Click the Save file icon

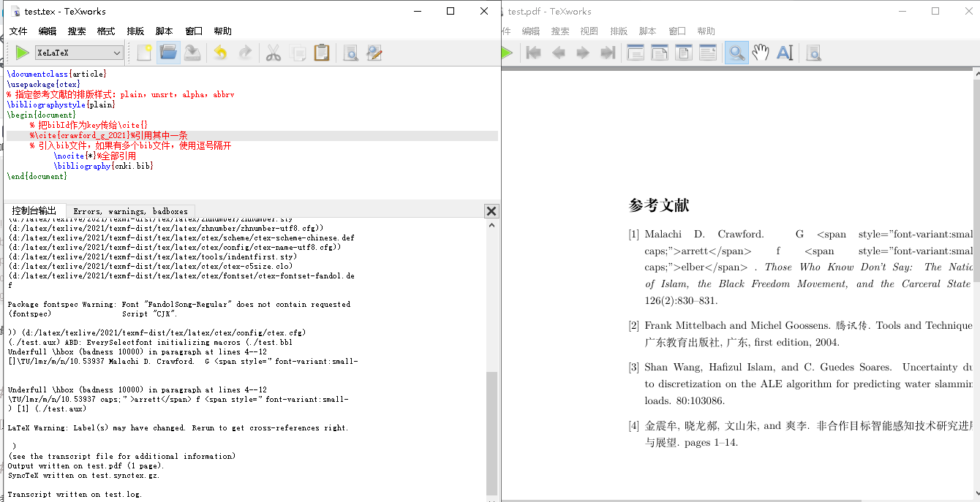[x=192, y=53]
